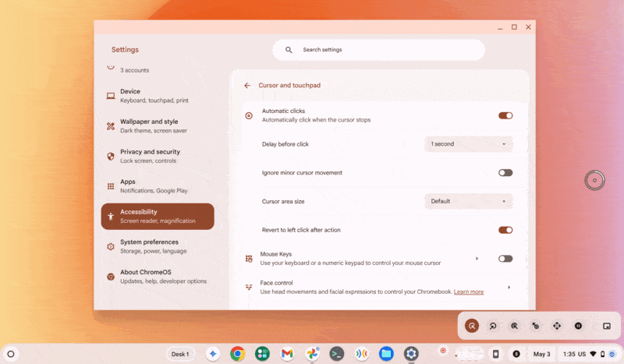
Task: Launch Files app from the shelf
Action: point(386,354)
